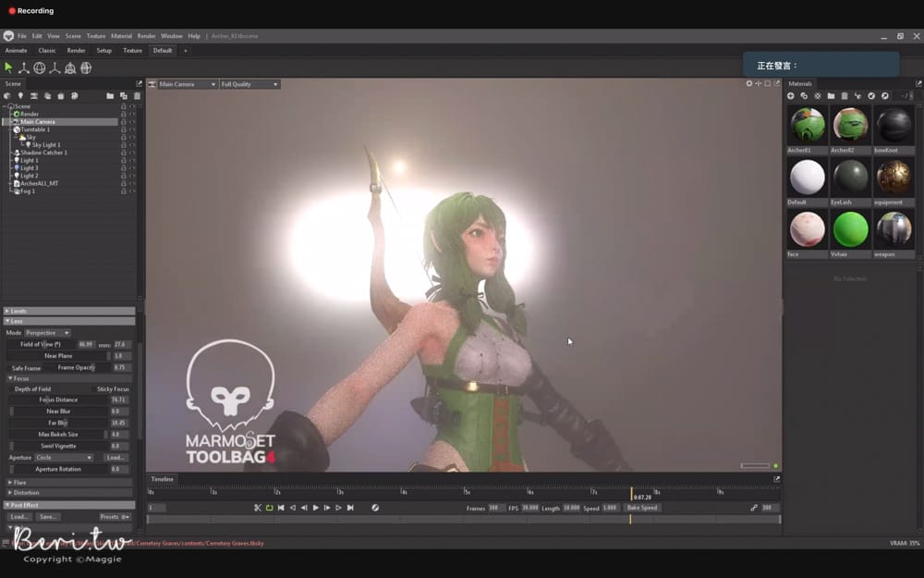Duplicate the selected scene object icon
Viewport: 924px width, 578px height.
124,95
